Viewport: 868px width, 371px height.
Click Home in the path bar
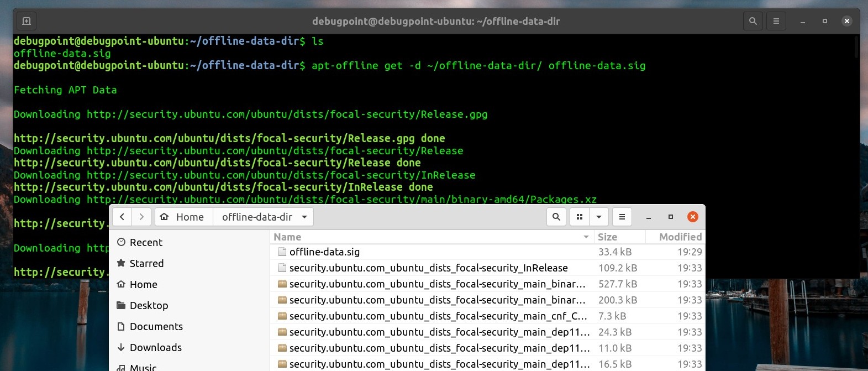183,217
